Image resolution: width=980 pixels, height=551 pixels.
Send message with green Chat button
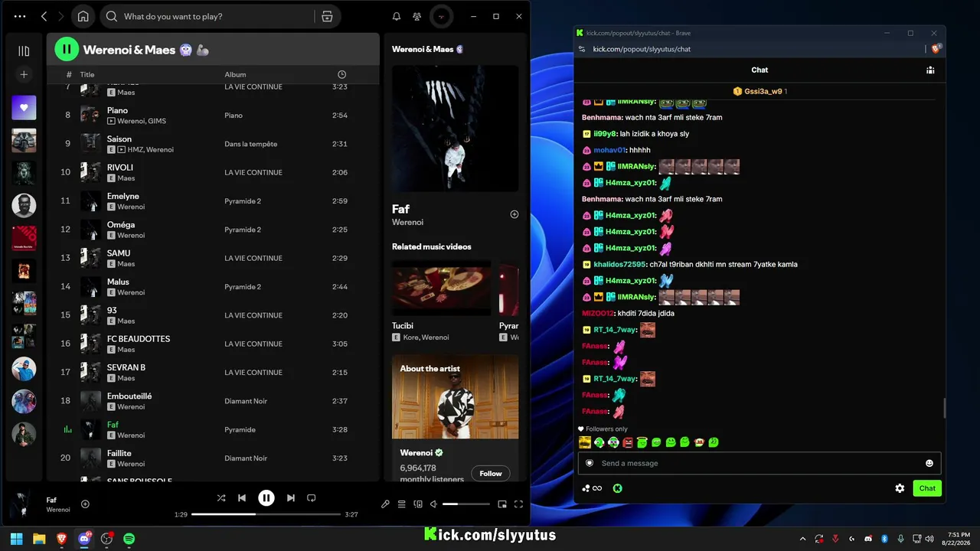[927, 488]
